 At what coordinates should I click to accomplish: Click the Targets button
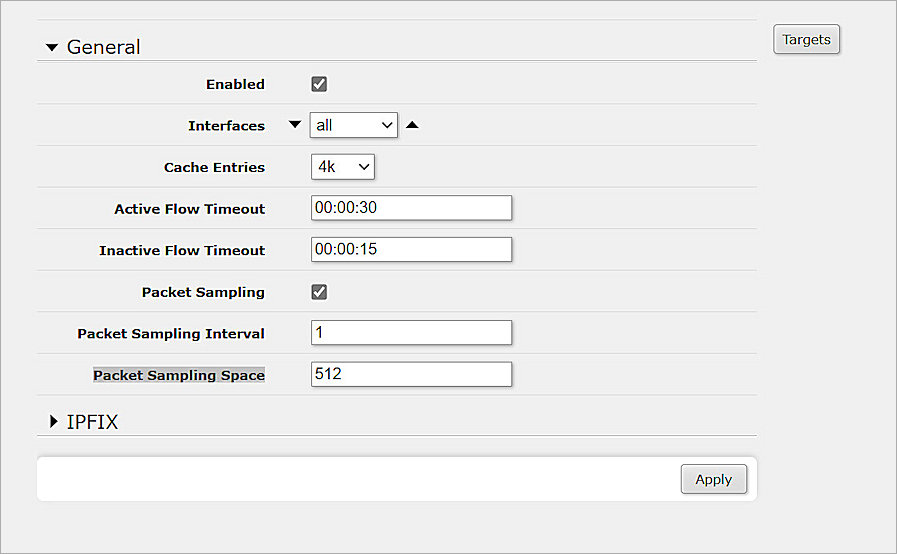tap(806, 40)
